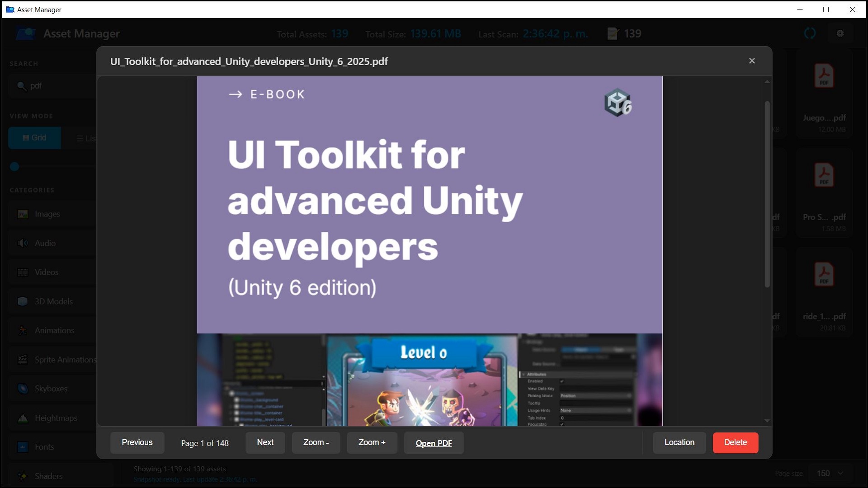Open settings gear icon

coord(840,33)
